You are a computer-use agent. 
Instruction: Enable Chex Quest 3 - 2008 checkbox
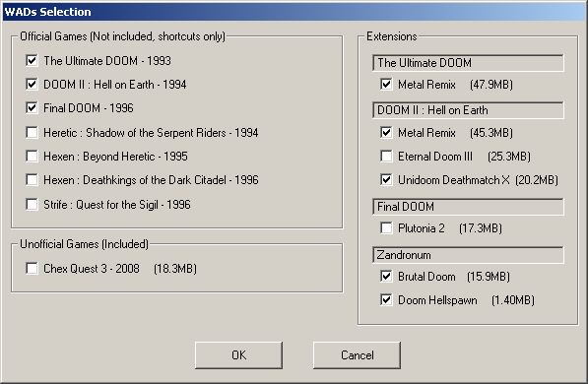[32, 269]
